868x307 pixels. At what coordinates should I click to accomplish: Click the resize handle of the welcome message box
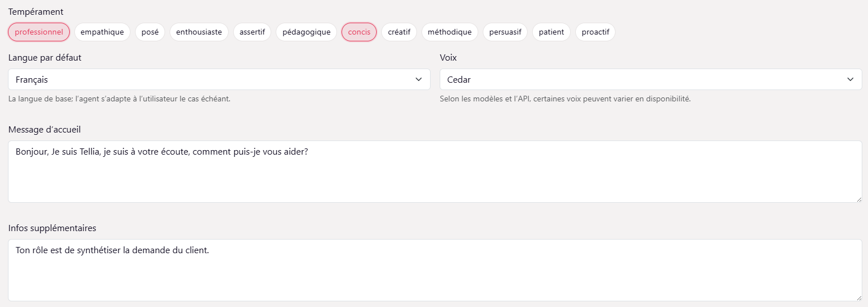click(x=859, y=199)
